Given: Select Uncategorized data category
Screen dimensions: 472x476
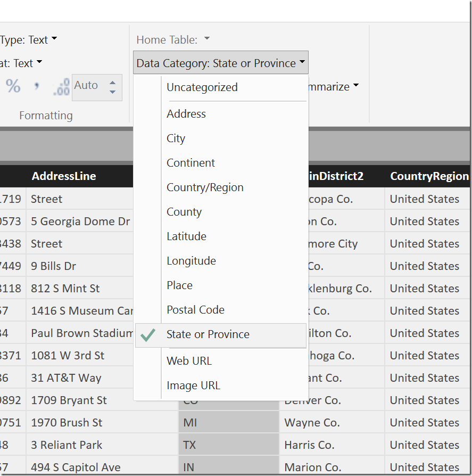Looking at the screenshot, I should [x=220, y=87].
